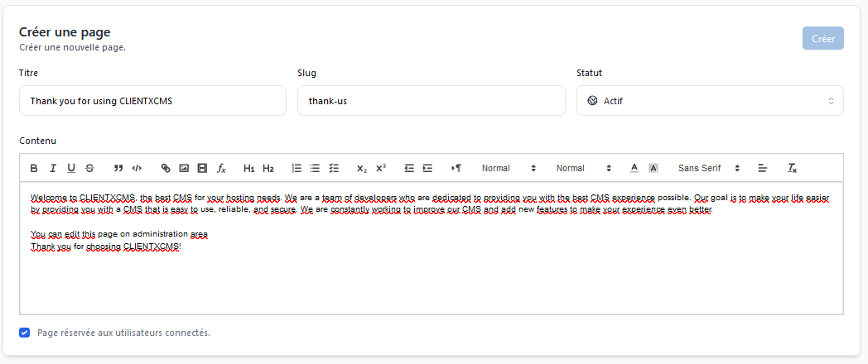Viewport: 868px width, 364px height.
Task: Expand the first Normal size dropdown
Action: (509, 168)
